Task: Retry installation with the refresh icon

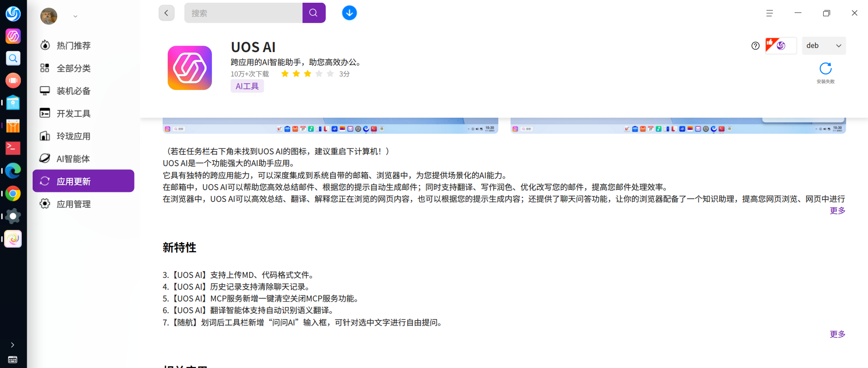Action: click(825, 69)
